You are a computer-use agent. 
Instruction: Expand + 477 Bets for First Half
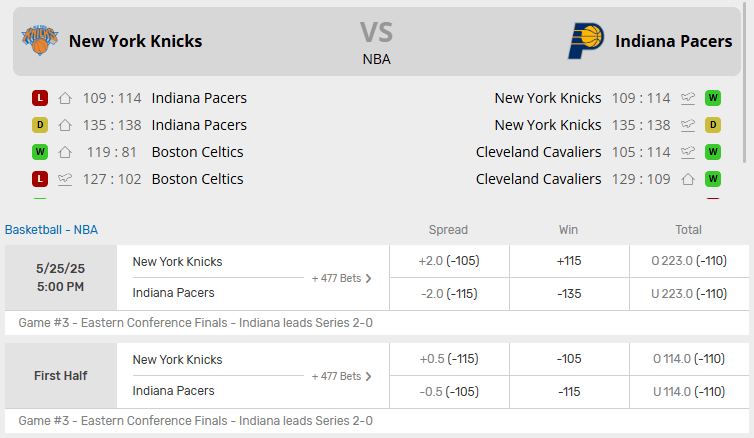(x=341, y=376)
